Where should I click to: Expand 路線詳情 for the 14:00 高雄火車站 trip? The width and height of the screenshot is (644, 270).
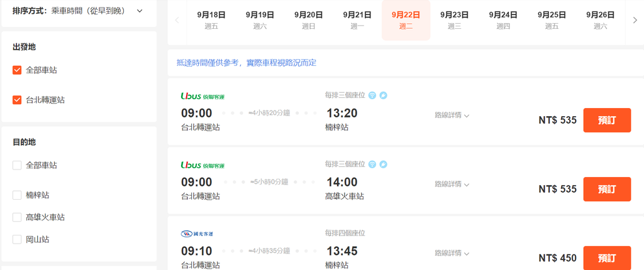pos(452,184)
